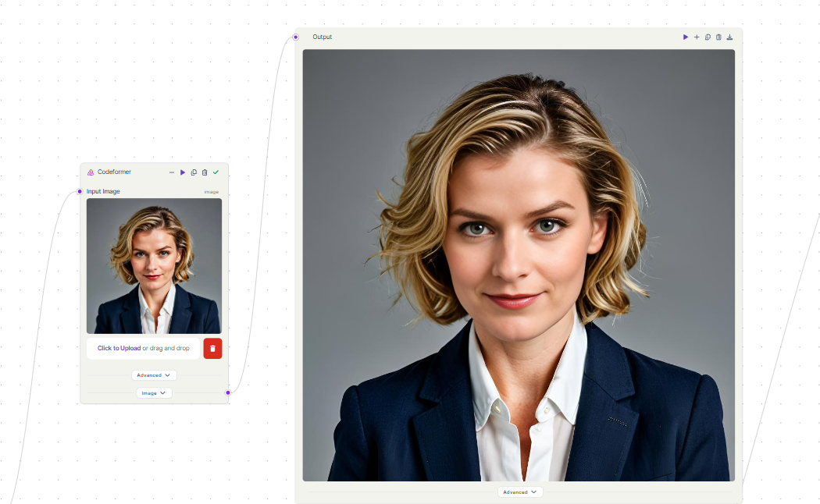Image resolution: width=820 pixels, height=504 pixels.
Task: Add a new element using Output's plus icon
Action: tap(697, 37)
